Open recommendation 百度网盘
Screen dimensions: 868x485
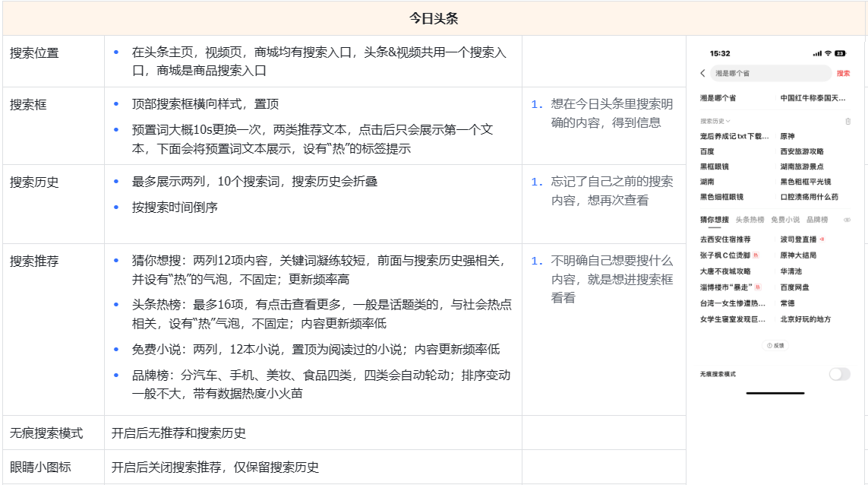(794, 287)
